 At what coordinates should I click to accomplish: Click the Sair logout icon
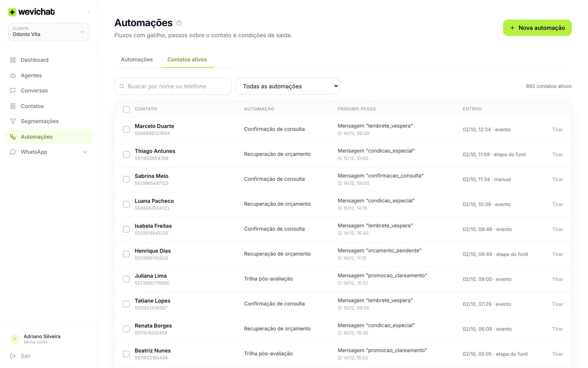click(13, 356)
